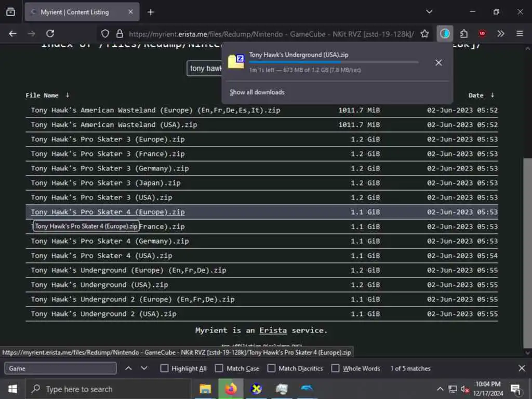This screenshot has width=532, height=399.
Task: Open the taskbar app with computer icon
Action: pyautogui.click(x=282, y=389)
